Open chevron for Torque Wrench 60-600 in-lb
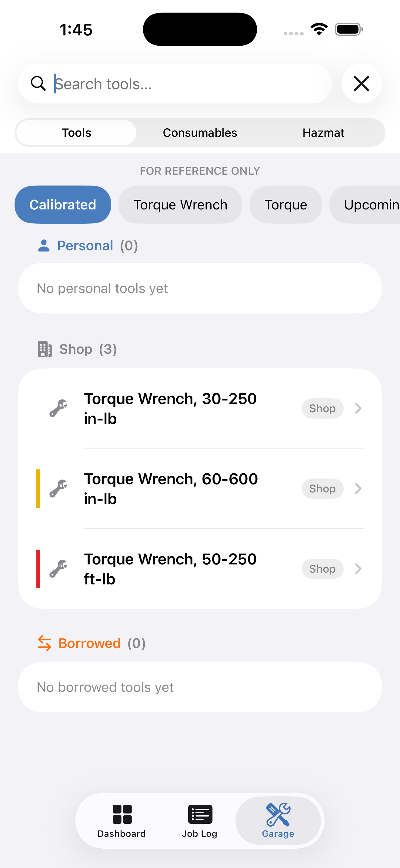The image size is (400, 868). coord(358,488)
